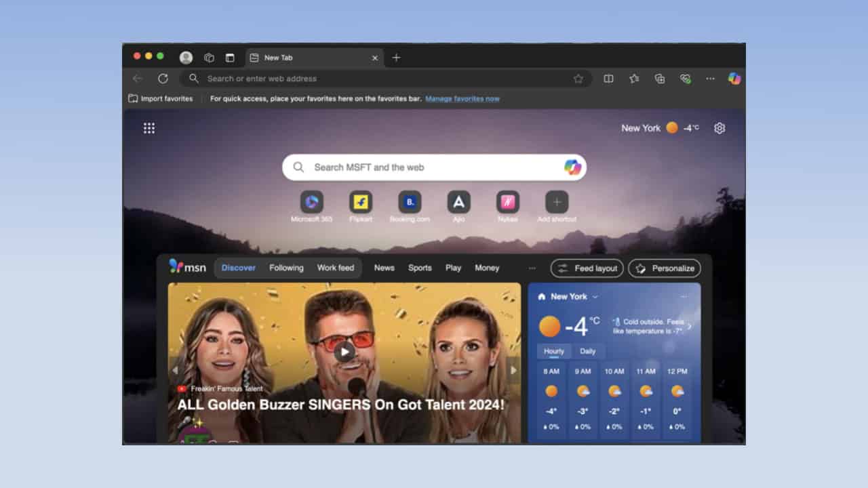This screenshot has width=868, height=488.
Task: Open ALL Golden Buzzer SINGERS headline
Action: tap(341, 405)
